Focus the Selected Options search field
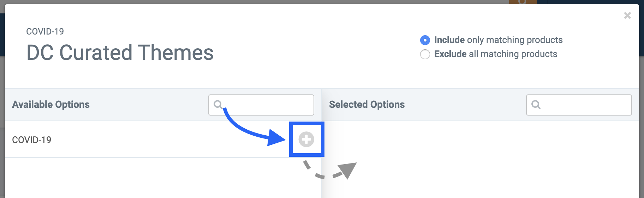644x198 pixels. pyautogui.click(x=579, y=105)
